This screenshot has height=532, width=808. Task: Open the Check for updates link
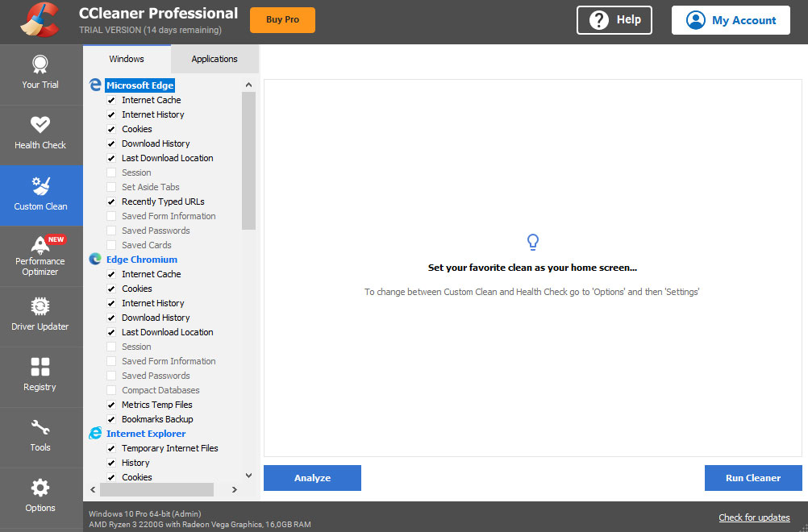(755, 517)
